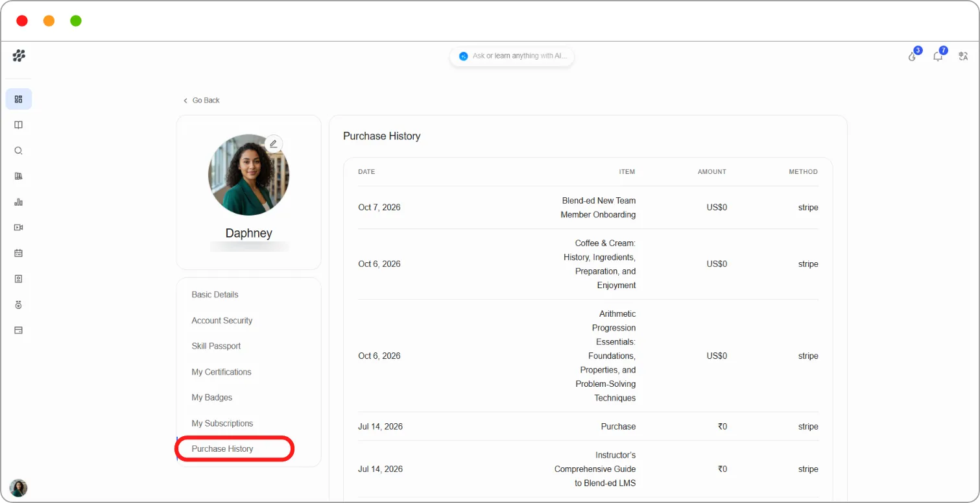Screen dimensions: 980x503
Task: Open the video camera icon in sidebar
Action: 19,228
